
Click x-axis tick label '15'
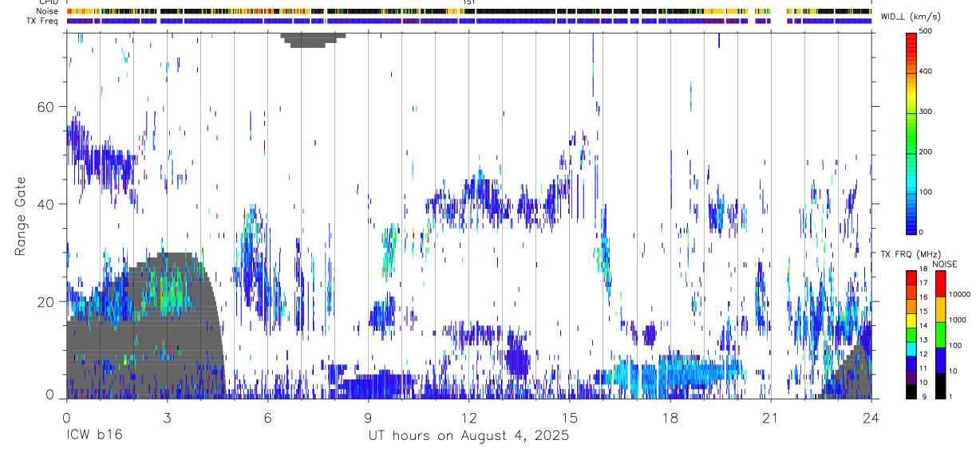569,416
